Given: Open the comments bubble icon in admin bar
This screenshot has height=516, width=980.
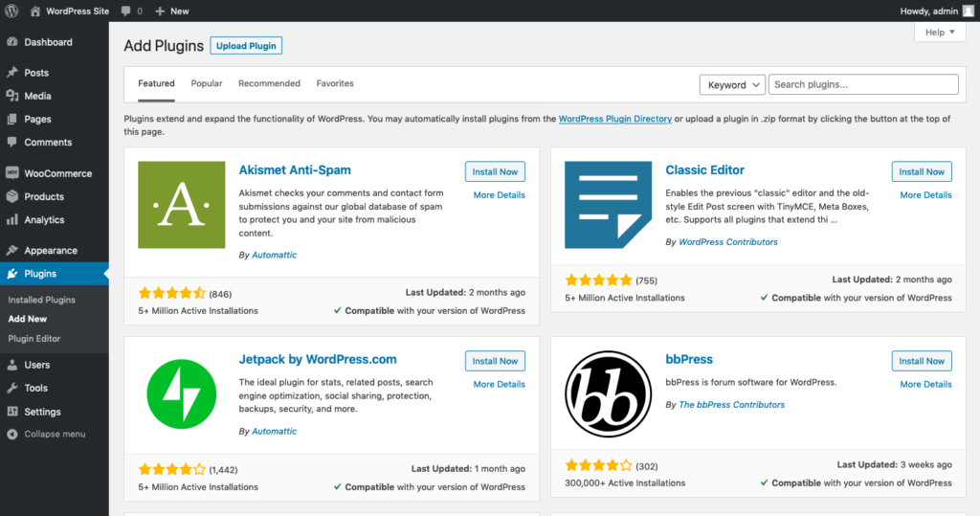Looking at the screenshot, I should pyautogui.click(x=125, y=11).
